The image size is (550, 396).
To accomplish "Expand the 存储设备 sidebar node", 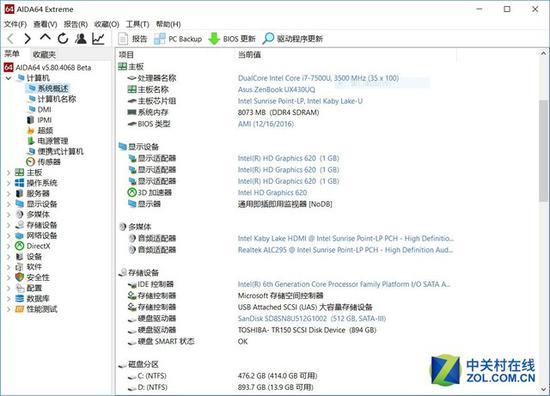I will tap(8, 225).
